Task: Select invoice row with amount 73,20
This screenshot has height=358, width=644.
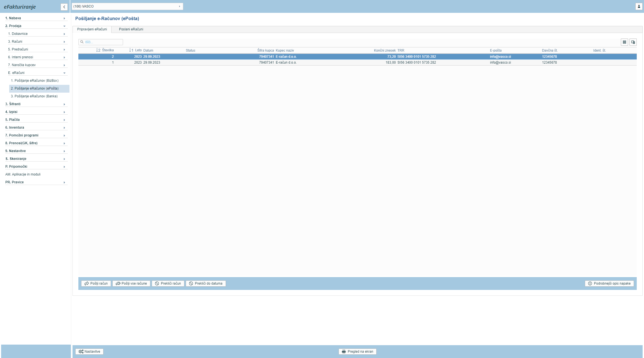Action: click(357, 57)
